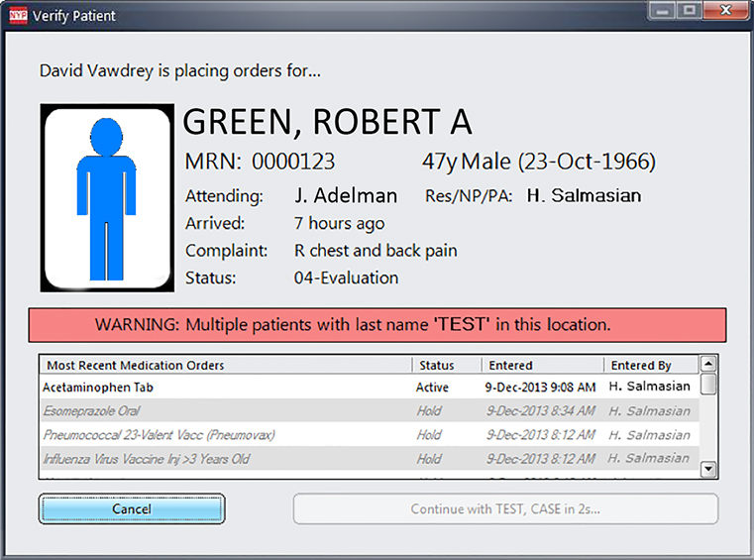Viewport: 754px width, 560px height.
Task: Click the red multiple patients warning banner
Action: (377, 325)
